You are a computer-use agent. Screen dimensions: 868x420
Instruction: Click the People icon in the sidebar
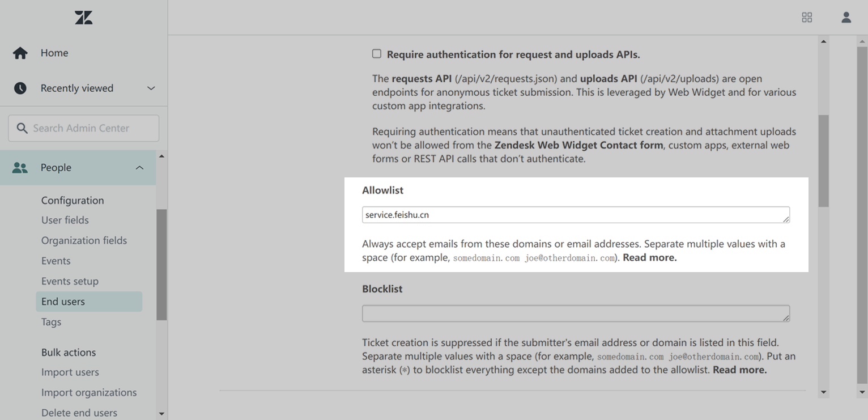coord(19,167)
